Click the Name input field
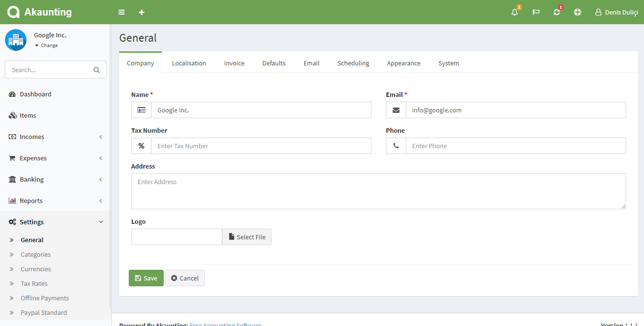This screenshot has width=644, height=326. pos(261,110)
